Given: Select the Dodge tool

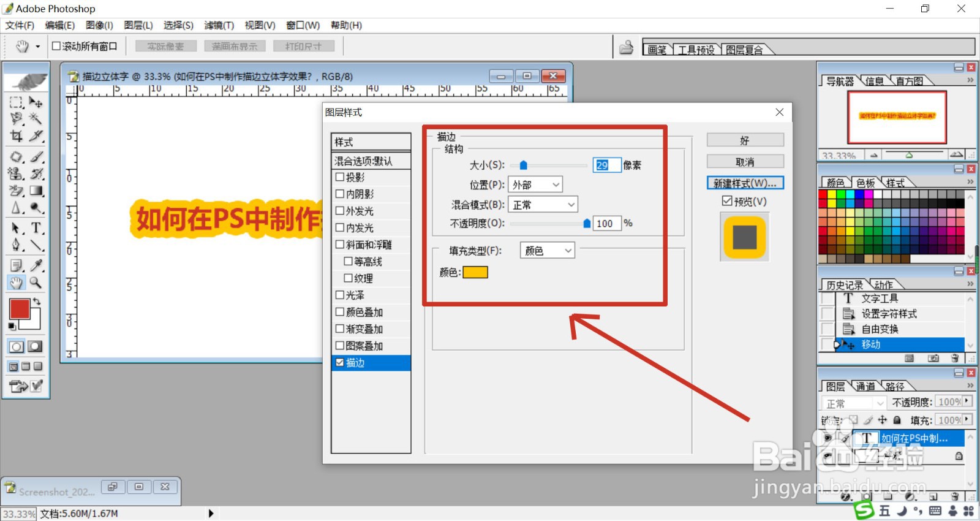Looking at the screenshot, I should tap(36, 208).
